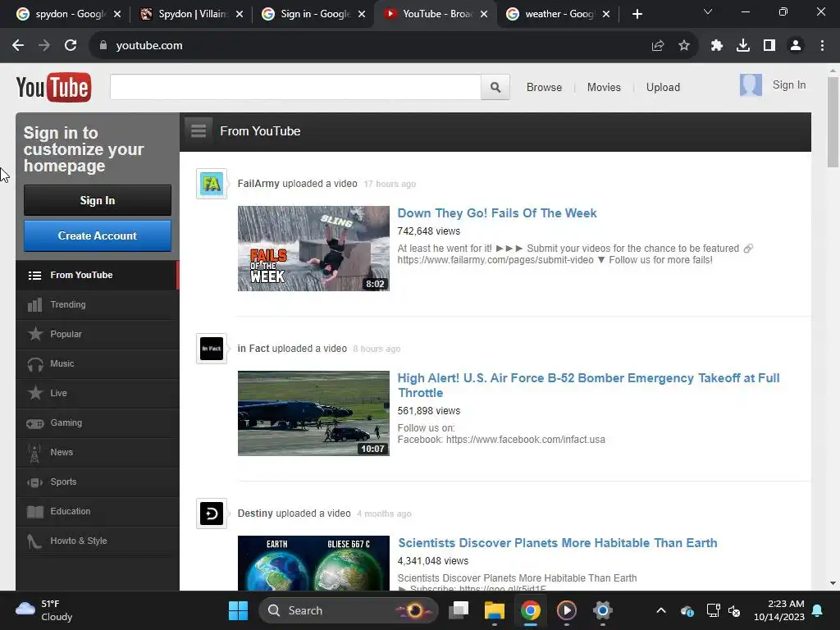
Task: Open a new browser tab
Action: [637, 14]
